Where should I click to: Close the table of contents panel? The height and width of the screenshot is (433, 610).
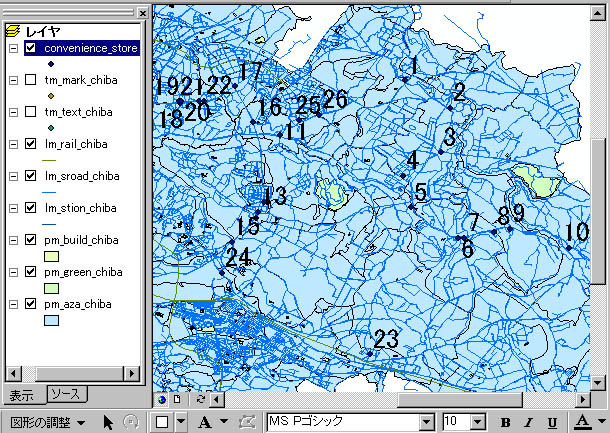(143, 13)
